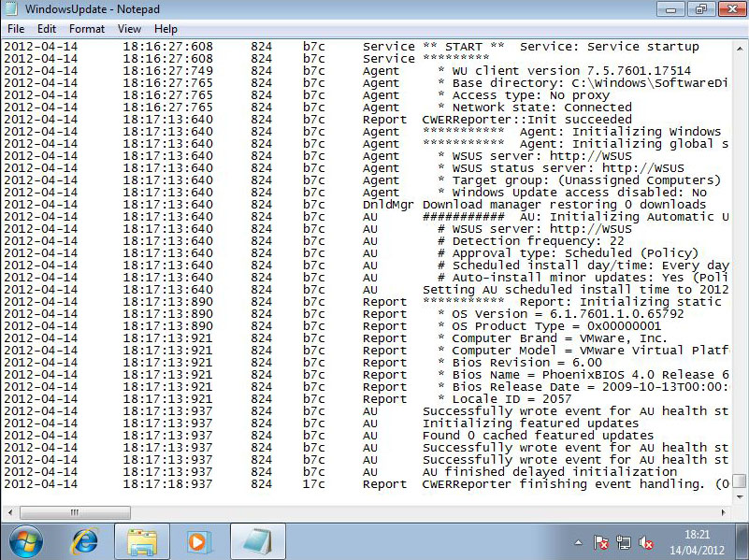Minimize the Notepad window
The image size is (749, 560).
(x=671, y=9)
